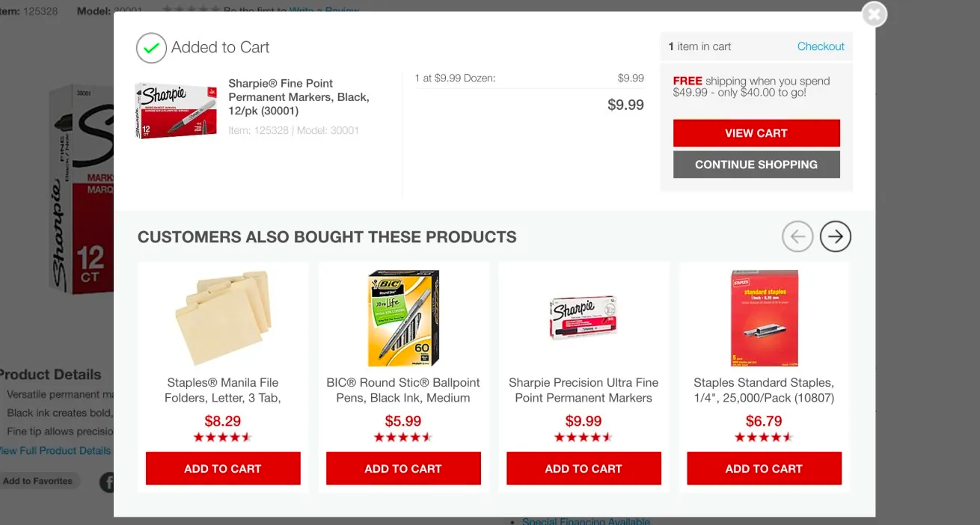Screen dimensions: 980x525
Task: Open the Sharpie marker box thumbnail
Action: (x=176, y=111)
